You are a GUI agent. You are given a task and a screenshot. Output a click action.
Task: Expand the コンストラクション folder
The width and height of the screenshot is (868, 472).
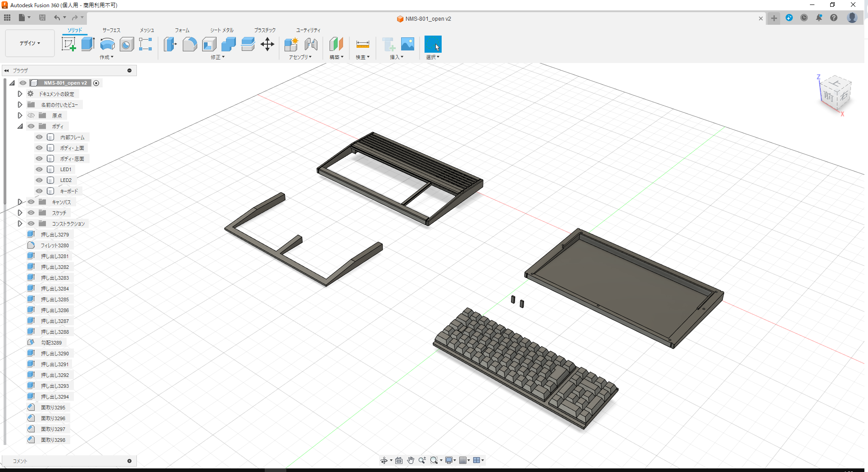point(20,223)
